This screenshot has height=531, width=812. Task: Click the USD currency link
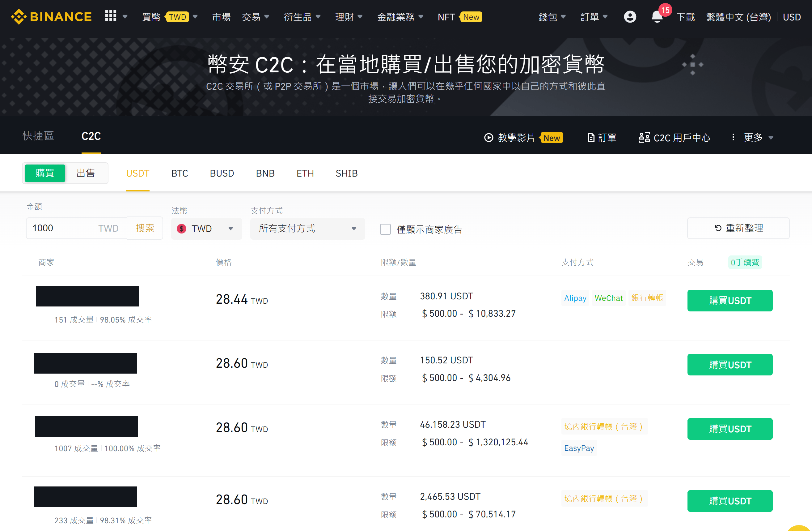click(792, 17)
